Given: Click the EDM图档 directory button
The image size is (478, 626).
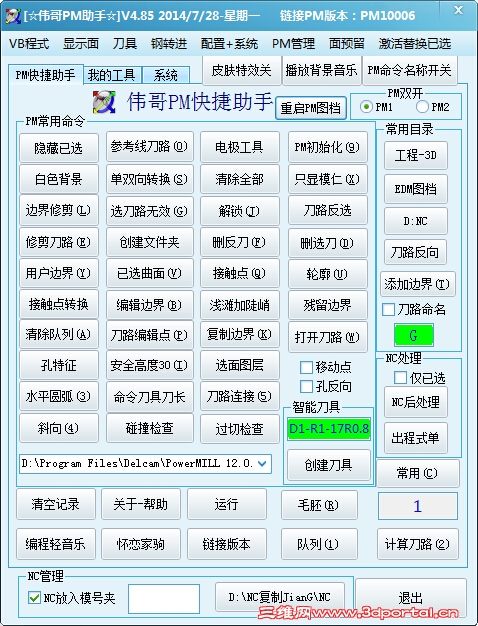Looking at the screenshot, I should point(416,189).
